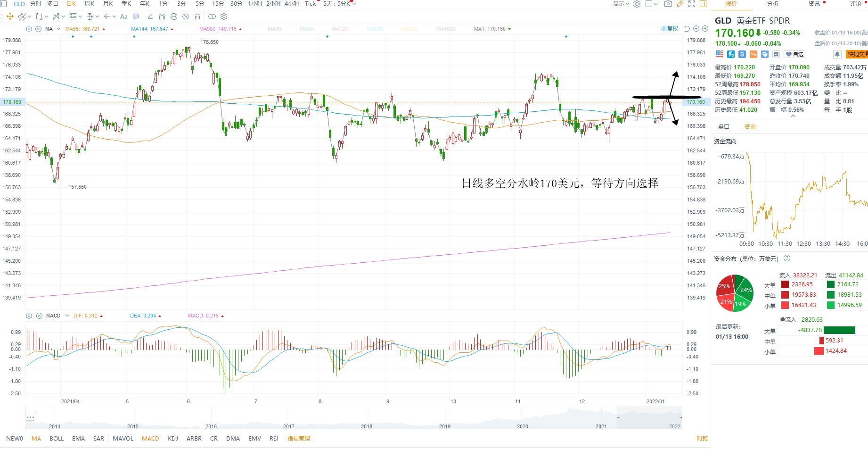This screenshot has height=450, width=868.
Task: Toggle the MAVOL indicator
Action: coord(123,438)
